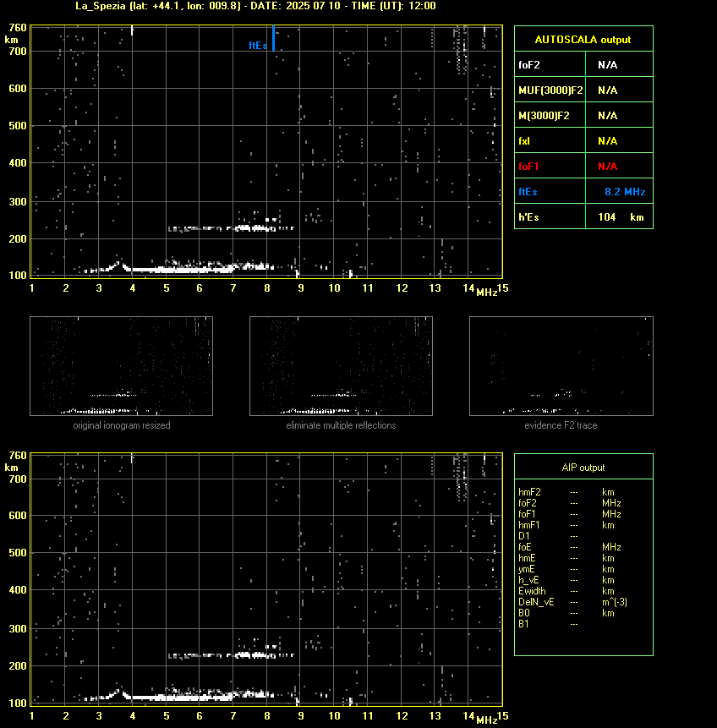Click the hmF2 row in AIP output

(566, 492)
